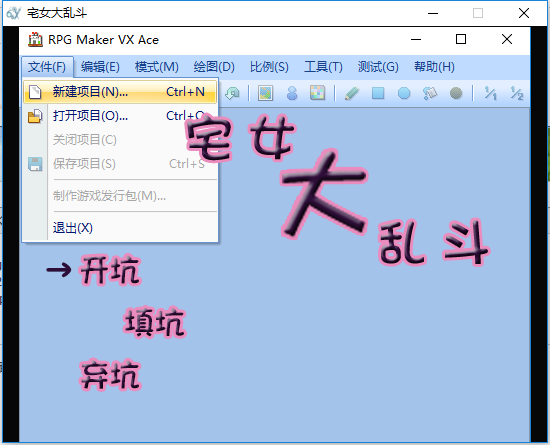This screenshot has width=550, height=445.
Task: Click the 关闭项目(C) menu entry
Action: 120,140
